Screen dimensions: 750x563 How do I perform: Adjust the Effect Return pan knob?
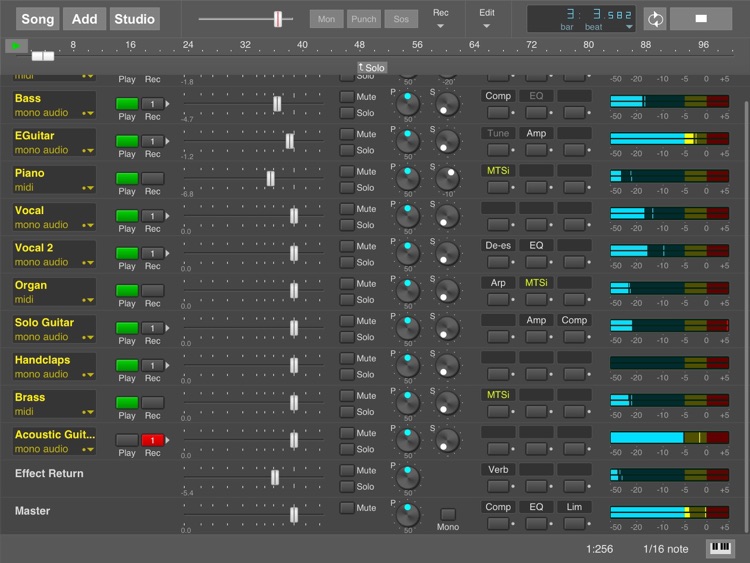click(408, 478)
